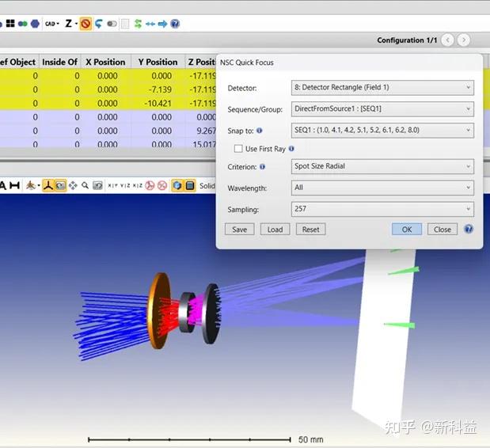Click the blue curved undo arrow icon
The height and width of the screenshot is (448, 490).
(x=99, y=24)
